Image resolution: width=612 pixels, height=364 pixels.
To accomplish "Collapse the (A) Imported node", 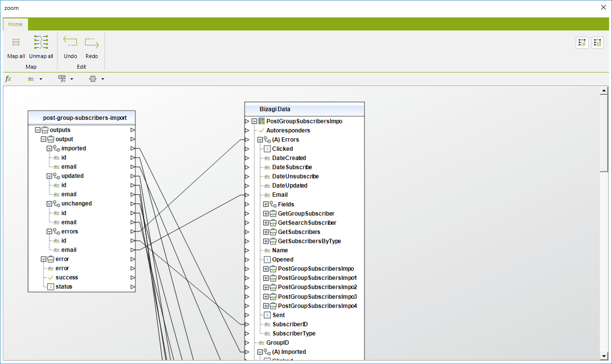I will [x=260, y=352].
